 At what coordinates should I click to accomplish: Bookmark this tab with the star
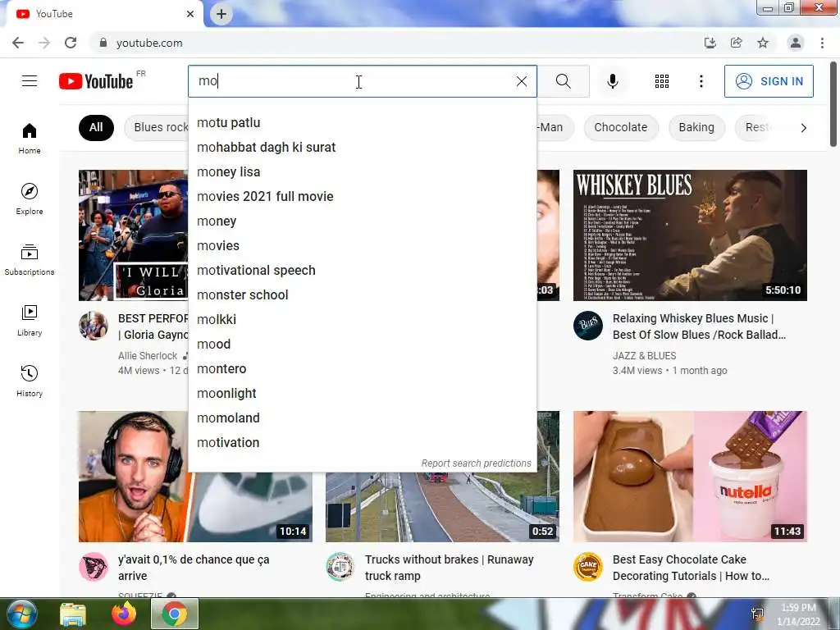[x=763, y=43]
